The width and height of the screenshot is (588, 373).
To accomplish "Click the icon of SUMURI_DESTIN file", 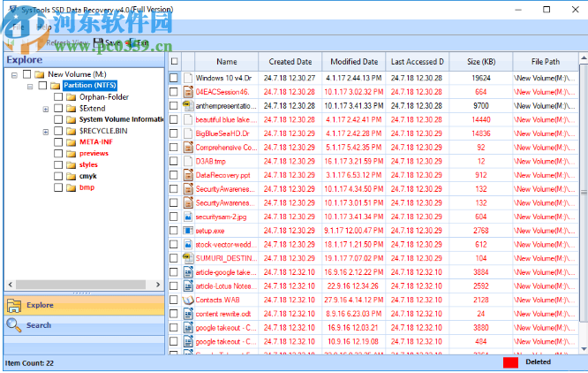I will point(188,258).
